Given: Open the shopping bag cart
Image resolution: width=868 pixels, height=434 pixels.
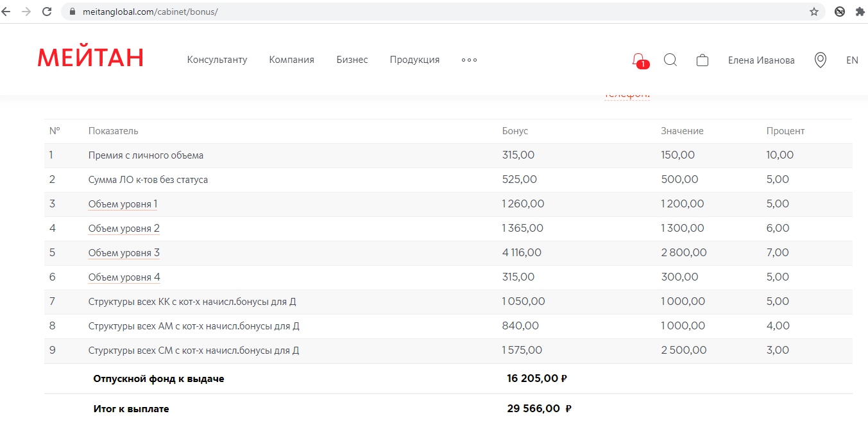Looking at the screenshot, I should [702, 60].
